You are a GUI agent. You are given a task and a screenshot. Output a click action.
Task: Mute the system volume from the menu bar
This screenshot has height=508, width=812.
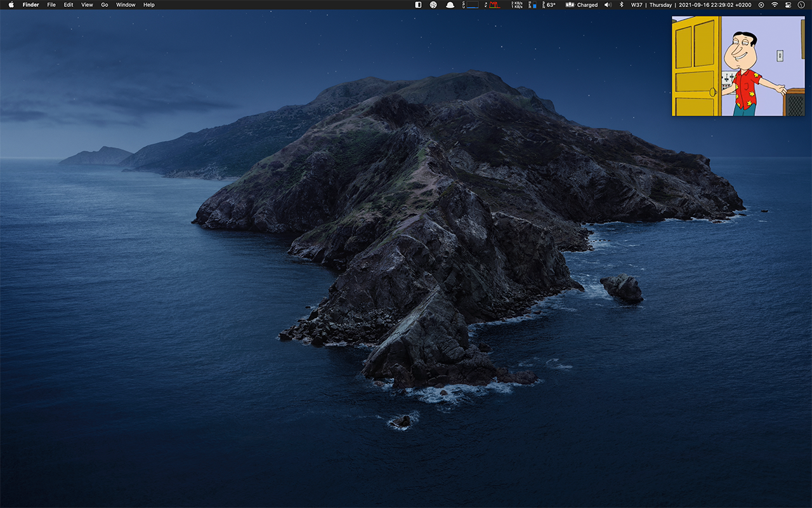click(x=607, y=5)
